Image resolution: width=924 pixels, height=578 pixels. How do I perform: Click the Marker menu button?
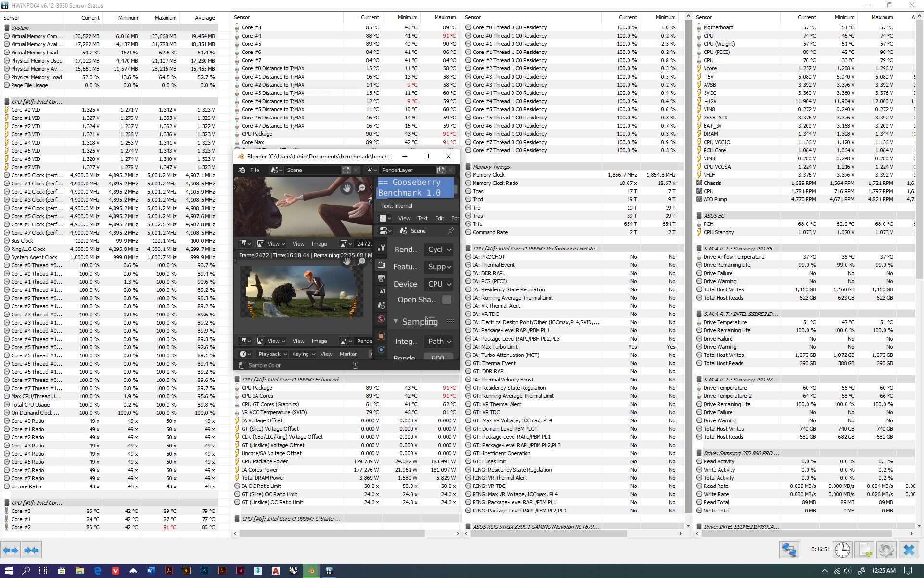click(x=348, y=354)
